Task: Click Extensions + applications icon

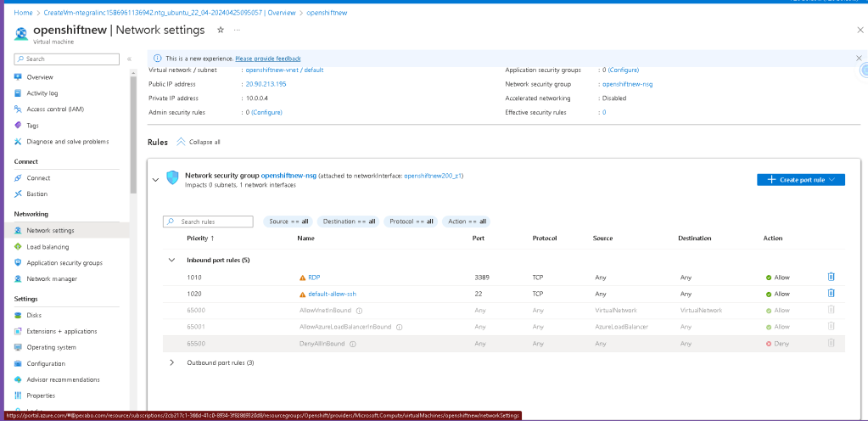Action: tap(19, 331)
